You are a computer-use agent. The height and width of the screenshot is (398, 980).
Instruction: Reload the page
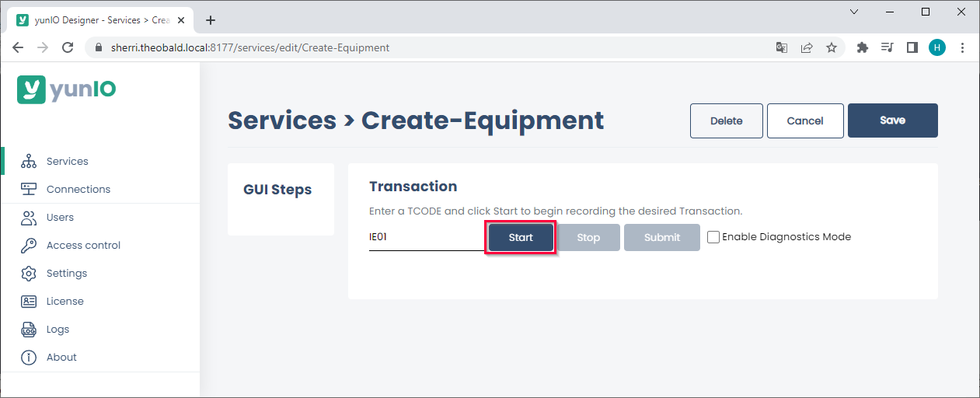point(68,47)
